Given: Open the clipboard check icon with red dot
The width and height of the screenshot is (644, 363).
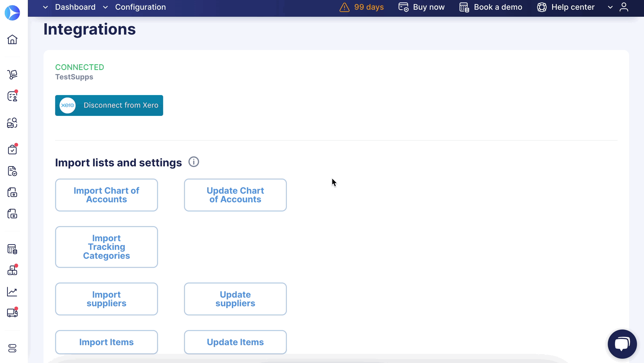Looking at the screenshot, I should click(12, 149).
